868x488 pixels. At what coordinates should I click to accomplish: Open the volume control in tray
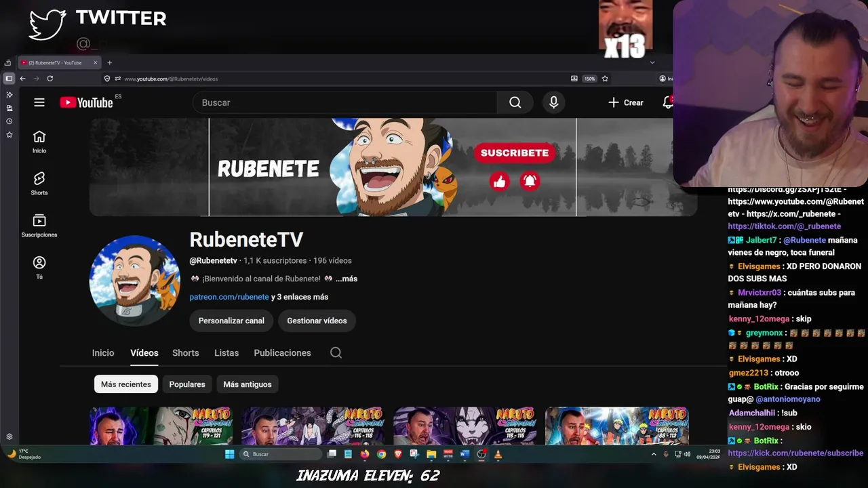pyautogui.click(x=687, y=454)
